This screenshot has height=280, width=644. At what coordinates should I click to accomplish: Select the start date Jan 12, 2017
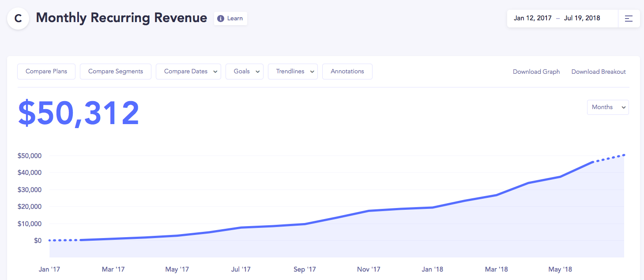(x=532, y=19)
